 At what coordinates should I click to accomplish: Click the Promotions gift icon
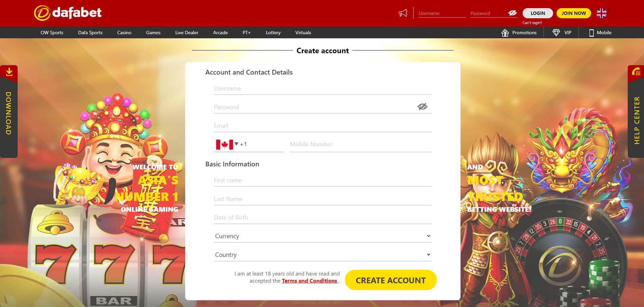click(505, 33)
